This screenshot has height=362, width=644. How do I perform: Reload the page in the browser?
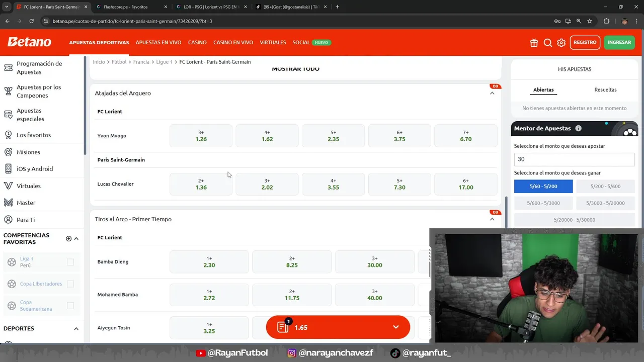(31, 21)
